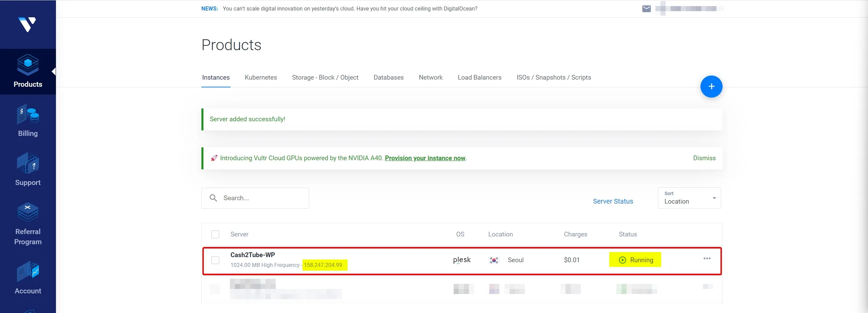The width and height of the screenshot is (868, 313).
Task: Click the blue plus deploy button
Action: [x=711, y=86]
